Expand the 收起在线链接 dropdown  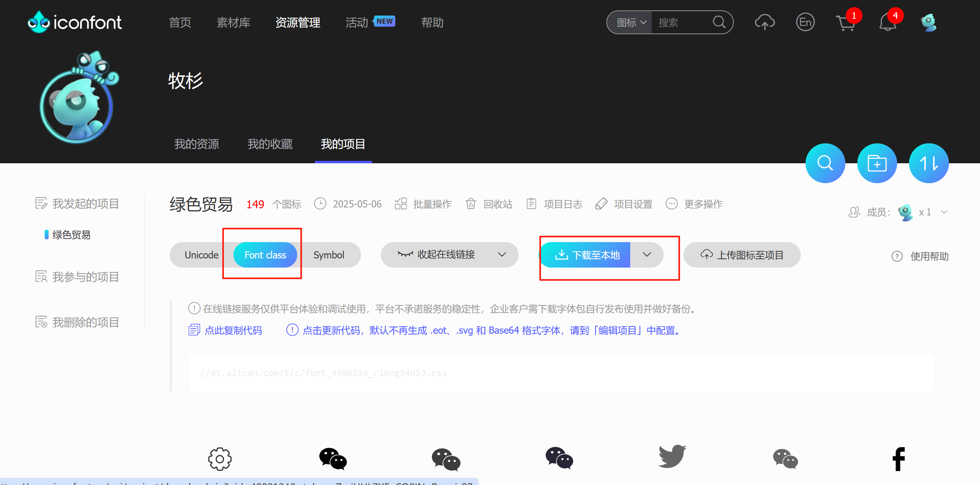(502, 254)
